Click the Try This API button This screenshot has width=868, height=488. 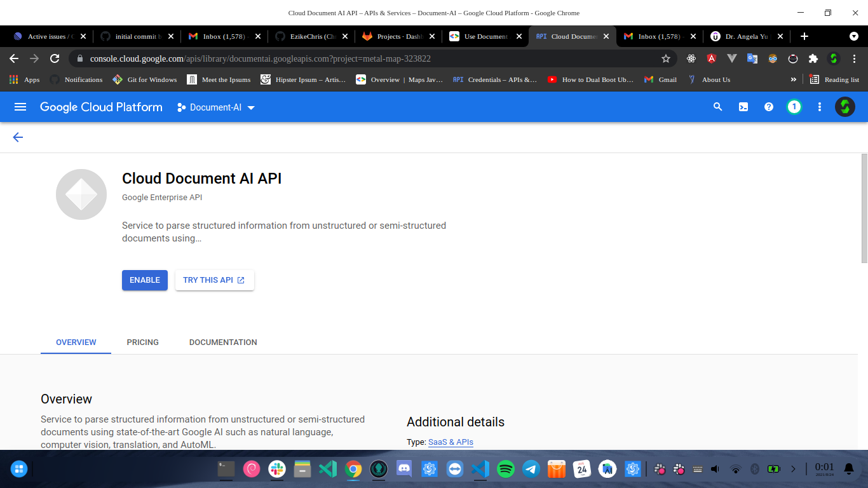coord(215,280)
